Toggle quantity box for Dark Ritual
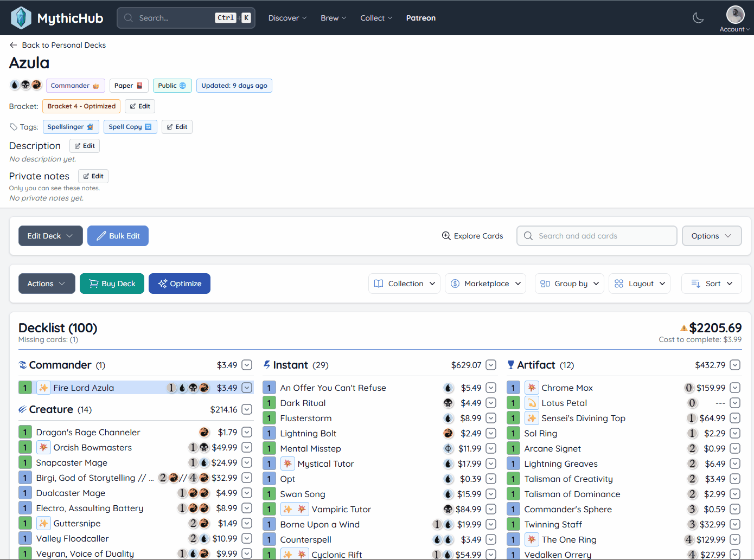Image resolution: width=754 pixels, height=560 pixels. [x=269, y=403]
